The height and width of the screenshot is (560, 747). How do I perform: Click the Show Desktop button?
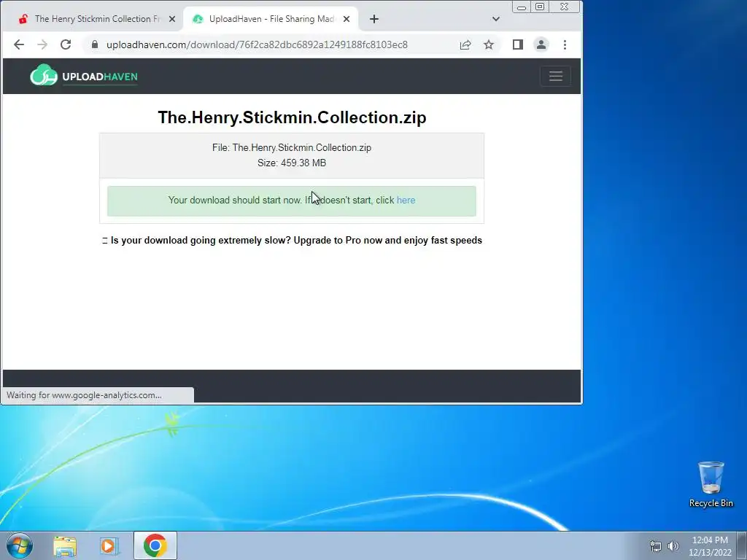coord(742,545)
